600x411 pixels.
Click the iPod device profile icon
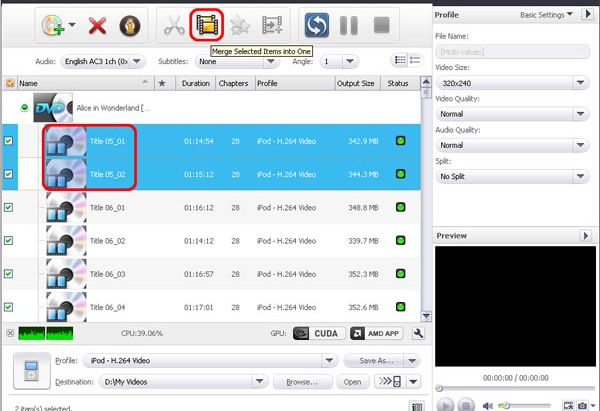coord(31,371)
